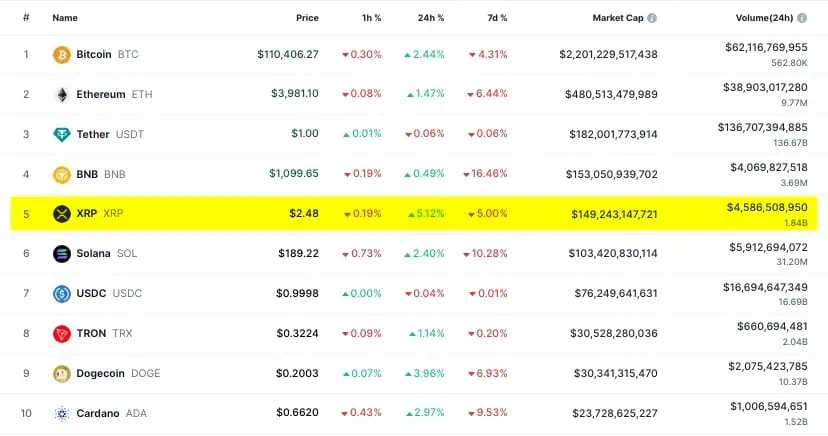This screenshot has width=828, height=436.
Task: Open the Market Cap info icon
Action: click(652, 18)
